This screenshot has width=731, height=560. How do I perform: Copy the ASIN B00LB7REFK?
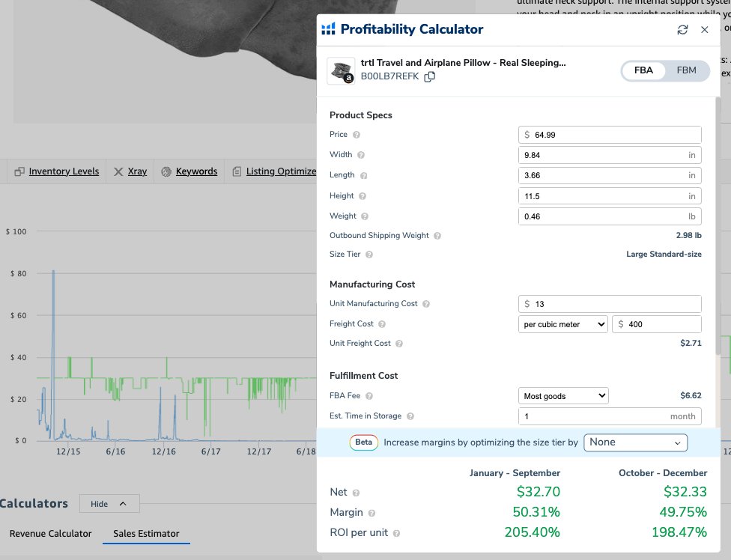[429, 77]
